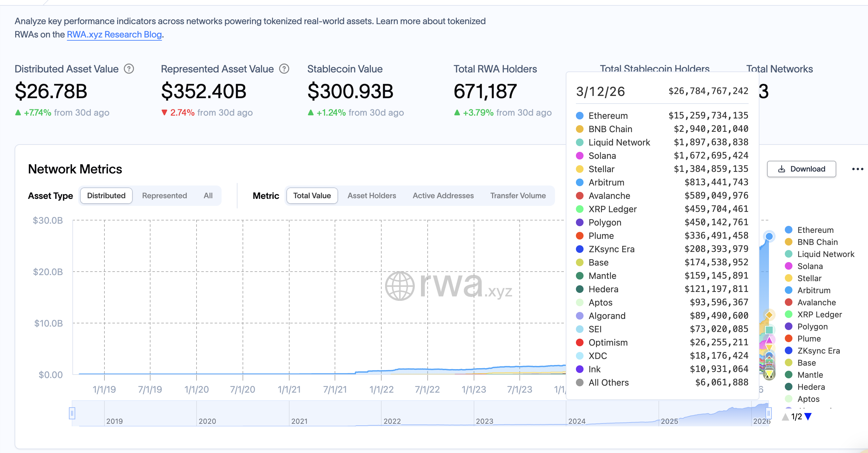
Task: Click the Represented Asset Value help icon
Action: click(284, 69)
